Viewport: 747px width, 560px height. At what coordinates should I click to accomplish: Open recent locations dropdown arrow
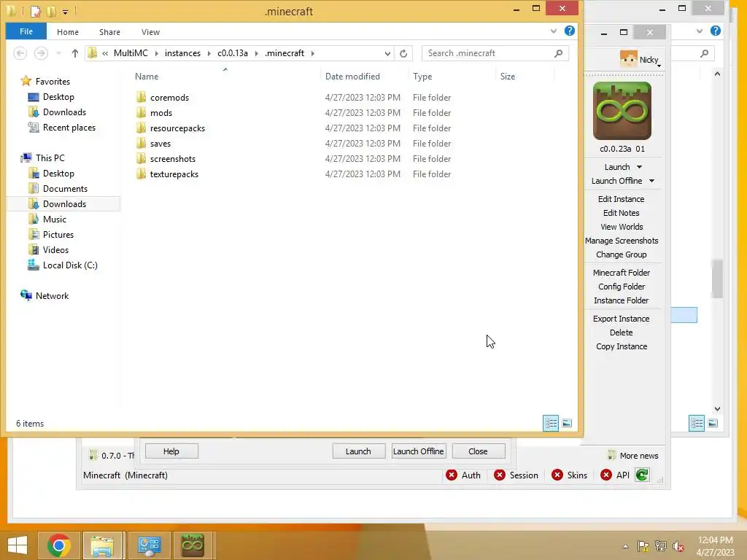pos(58,53)
